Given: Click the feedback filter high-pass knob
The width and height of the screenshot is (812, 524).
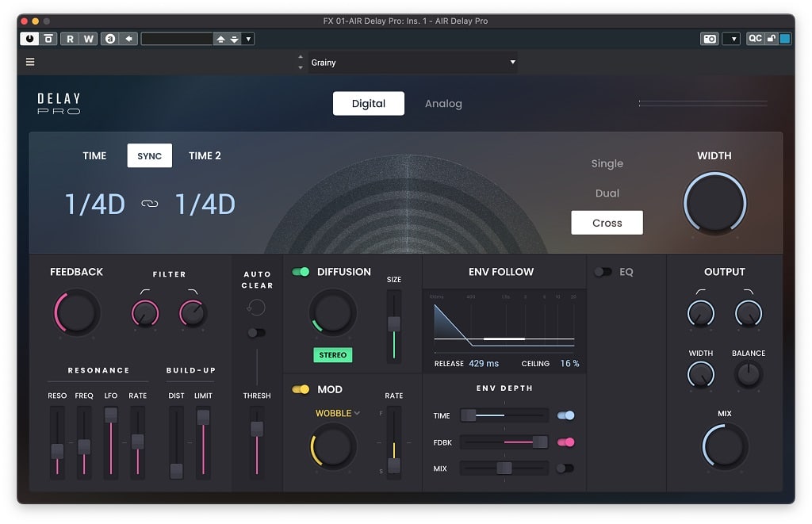Looking at the screenshot, I should 145,313.
